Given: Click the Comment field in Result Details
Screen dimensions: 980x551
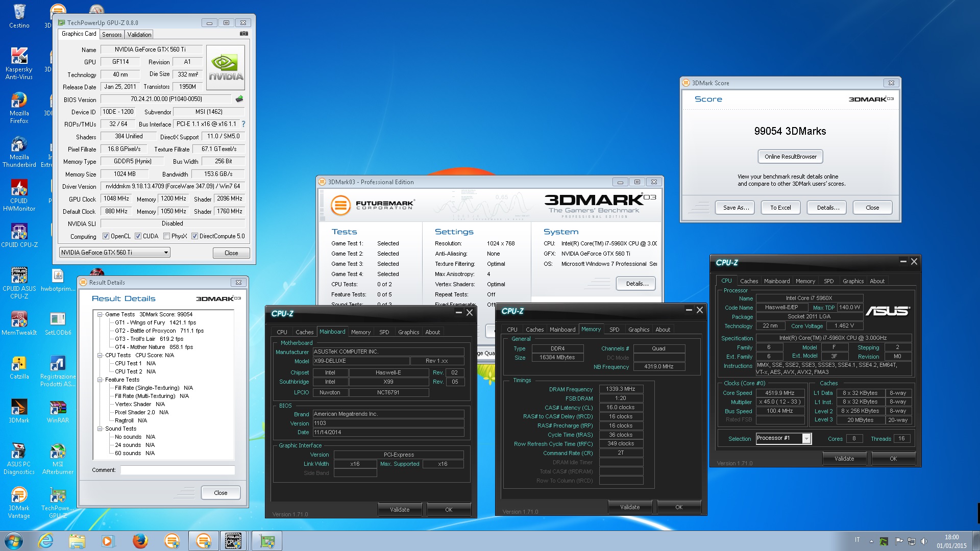Looking at the screenshot, I should coord(178,470).
